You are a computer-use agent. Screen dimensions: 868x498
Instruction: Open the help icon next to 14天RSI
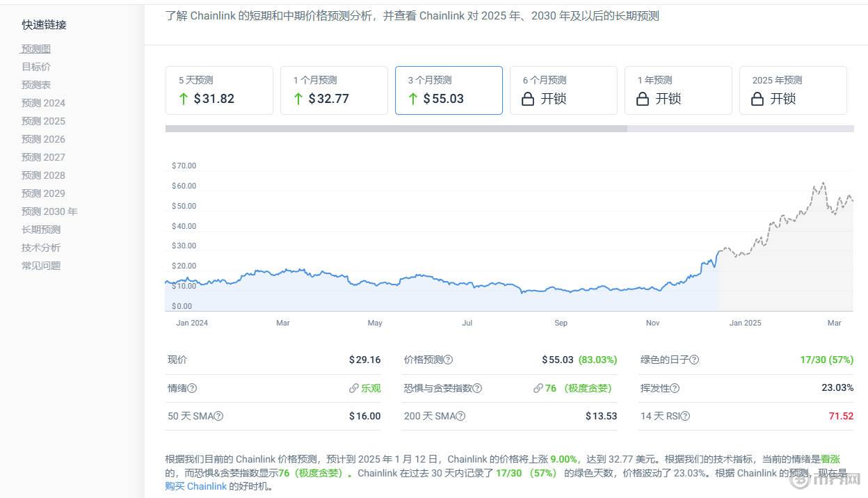point(685,416)
